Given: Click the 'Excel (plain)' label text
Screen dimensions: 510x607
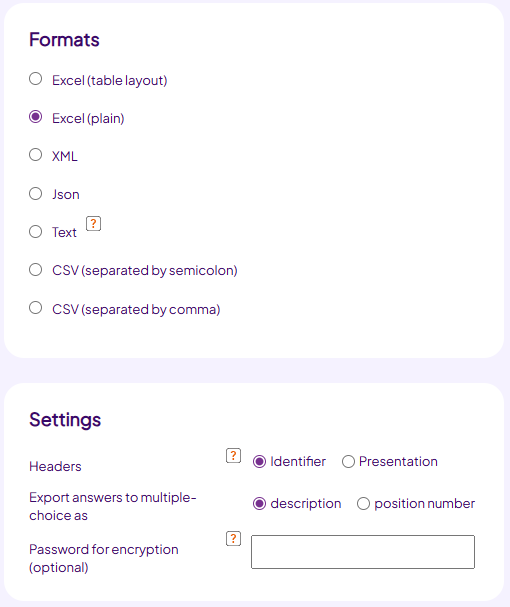Looking at the screenshot, I should [x=88, y=118].
